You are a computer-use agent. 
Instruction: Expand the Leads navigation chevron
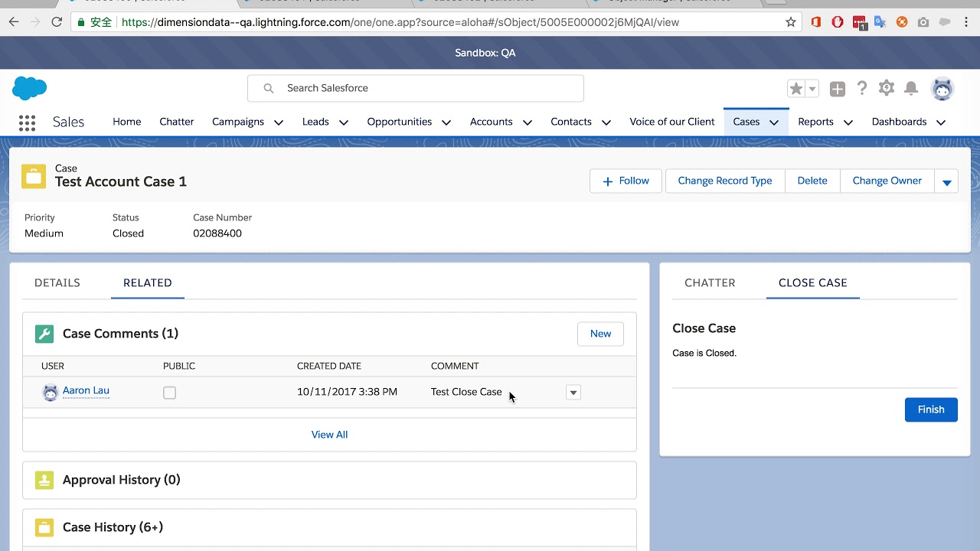344,122
